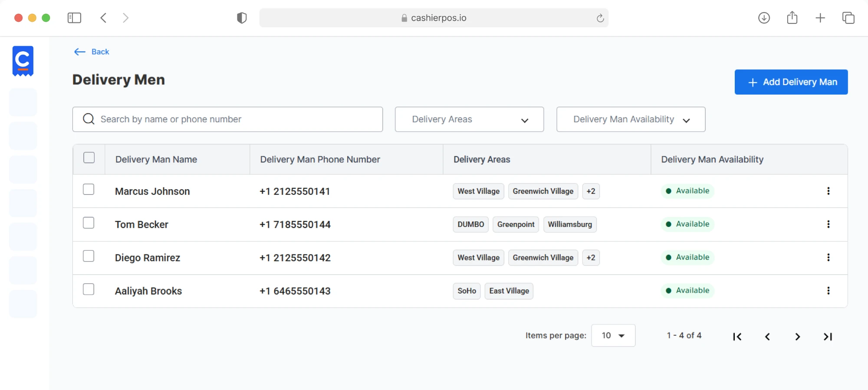868x390 pixels.
Task: Select the Tom Becker row checkbox
Action: (89, 223)
